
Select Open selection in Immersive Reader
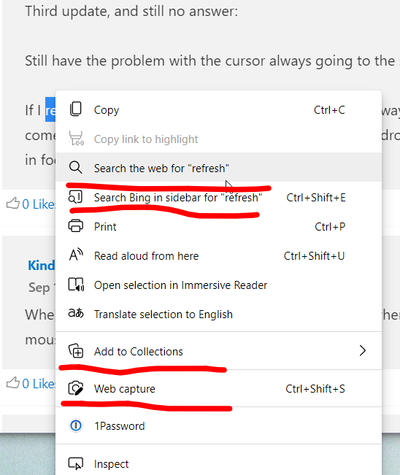click(x=219, y=285)
